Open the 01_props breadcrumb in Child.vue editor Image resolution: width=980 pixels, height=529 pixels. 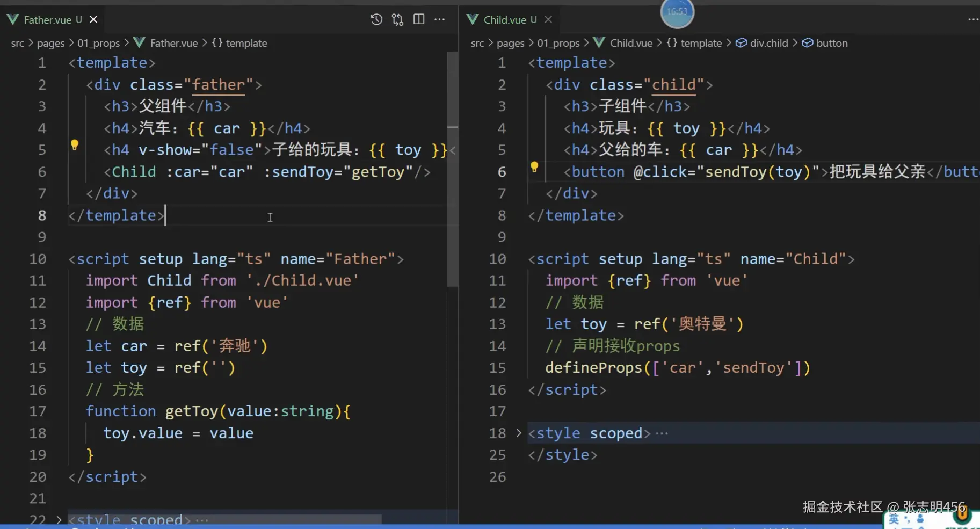click(x=558, y=43)
